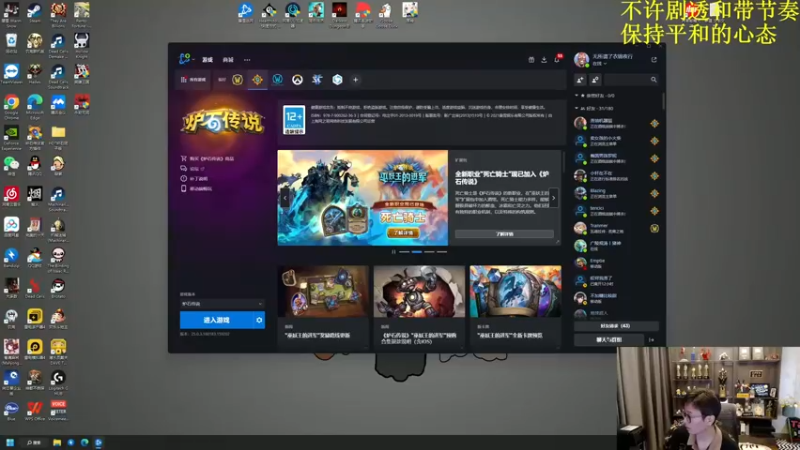Screen dimensions: 800x450
Task: Collapse the friends list group
Action: click(x=594, y=108)
